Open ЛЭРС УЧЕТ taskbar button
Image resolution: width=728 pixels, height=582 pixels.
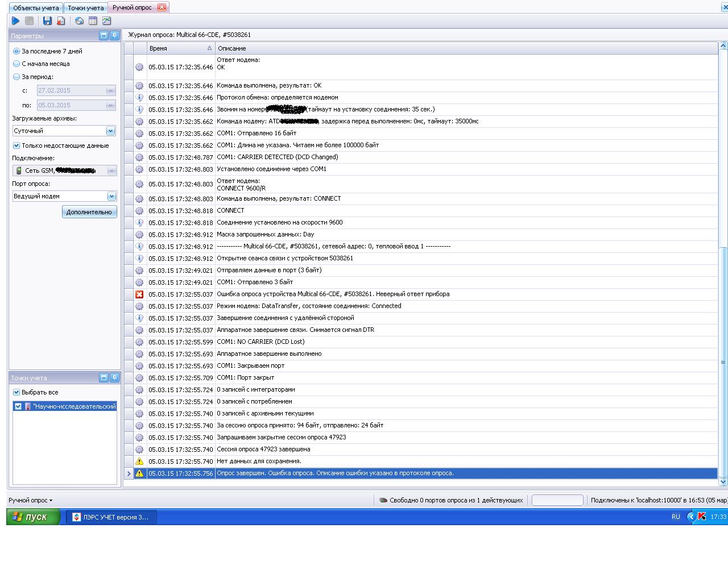pos(111,517)
